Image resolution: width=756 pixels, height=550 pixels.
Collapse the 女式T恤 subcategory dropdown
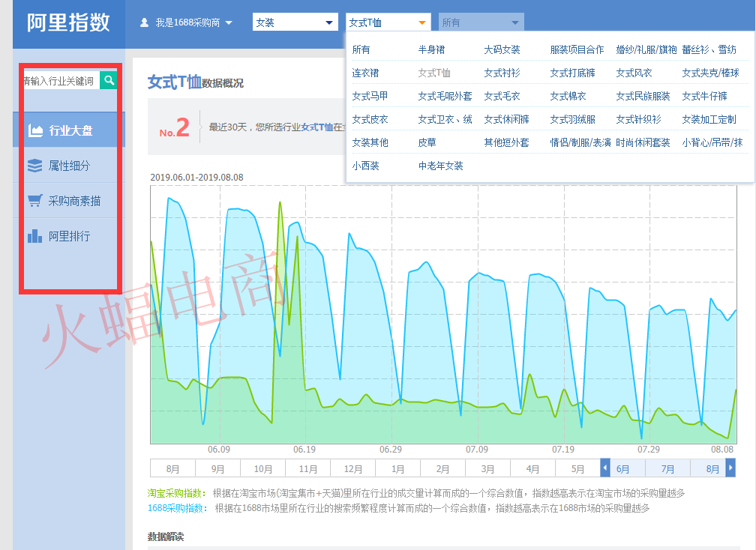coord(388,22)
